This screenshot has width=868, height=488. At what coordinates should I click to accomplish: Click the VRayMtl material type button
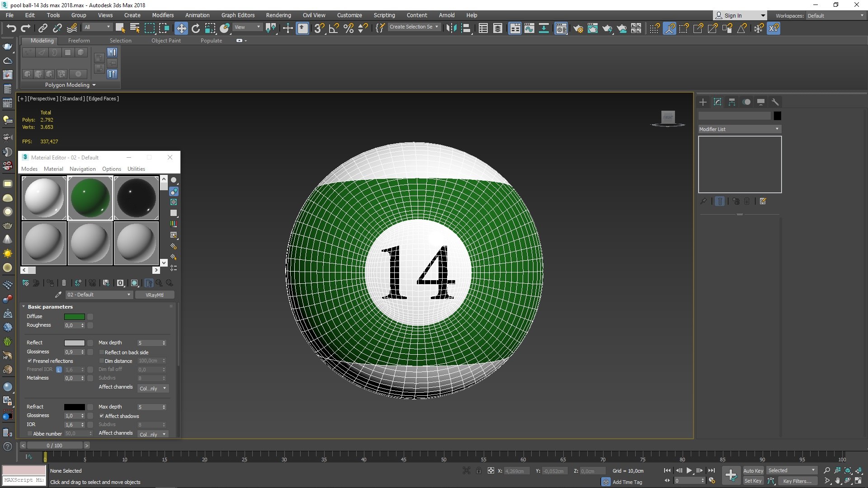[154, 295]
